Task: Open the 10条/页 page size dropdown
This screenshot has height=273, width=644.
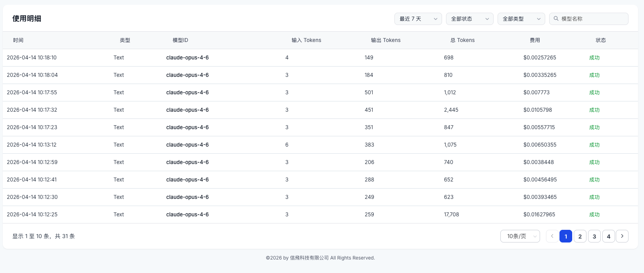Action: point(520,236)
